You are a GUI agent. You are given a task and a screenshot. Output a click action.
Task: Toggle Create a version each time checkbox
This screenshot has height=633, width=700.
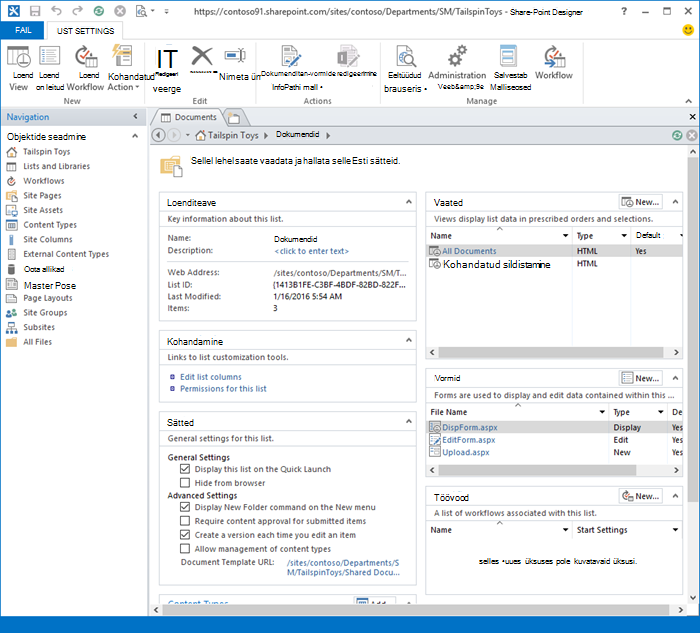185,534
